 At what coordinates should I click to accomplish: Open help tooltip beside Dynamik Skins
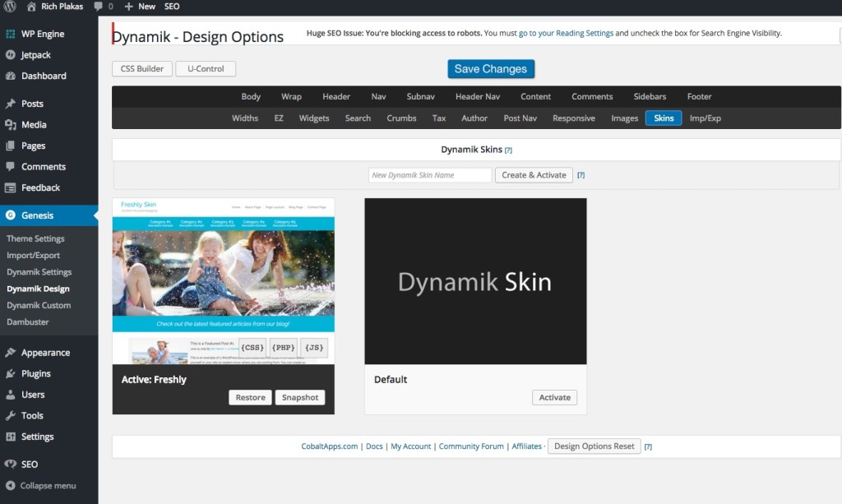click(x=508, y=150)
